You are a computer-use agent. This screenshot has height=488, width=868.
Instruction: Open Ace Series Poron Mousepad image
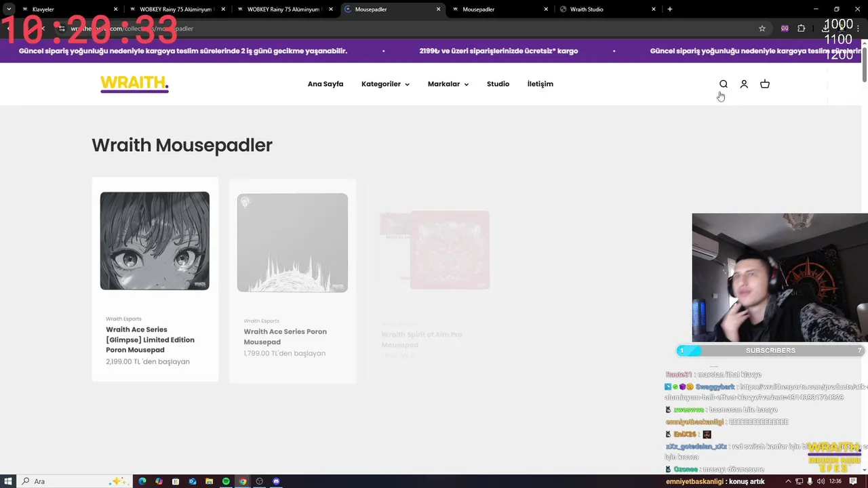pyautogui.click(x=292, y=243)
